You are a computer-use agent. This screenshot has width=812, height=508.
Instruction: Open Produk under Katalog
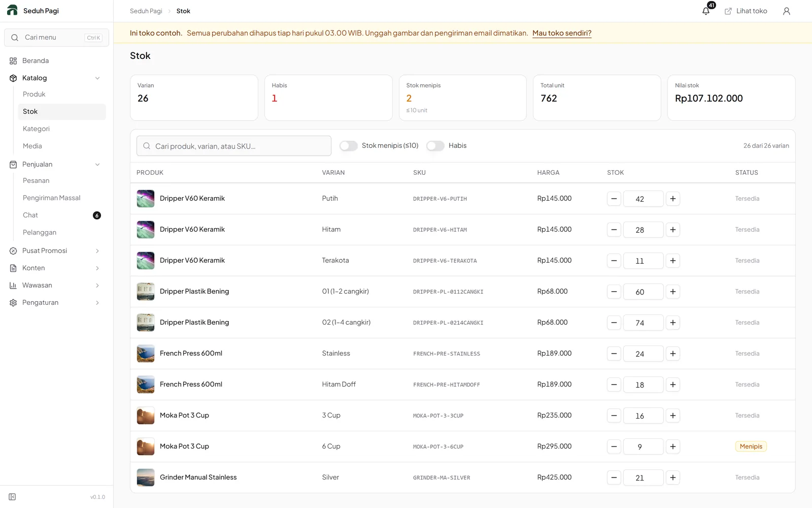[x=62, y=94]
